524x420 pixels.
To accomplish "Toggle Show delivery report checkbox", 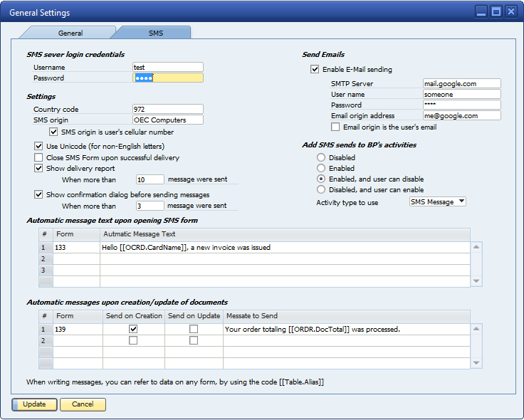I will (38, 168).
